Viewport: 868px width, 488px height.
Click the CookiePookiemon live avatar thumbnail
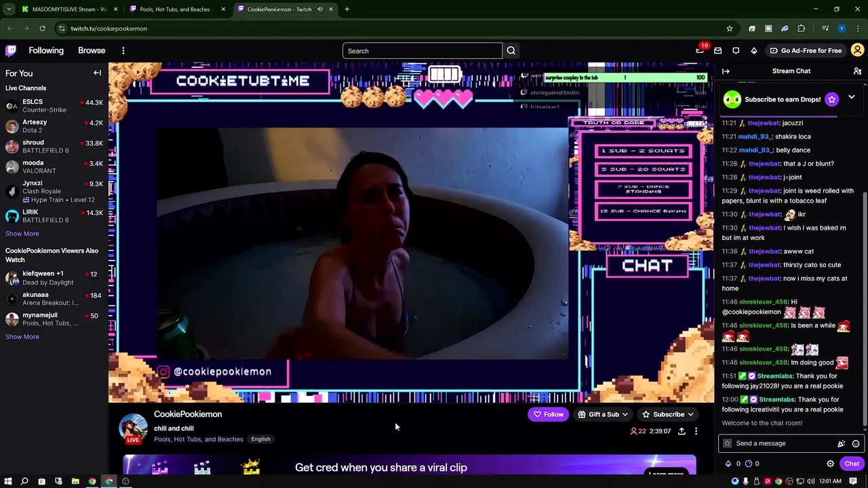[x=134, y=427]
